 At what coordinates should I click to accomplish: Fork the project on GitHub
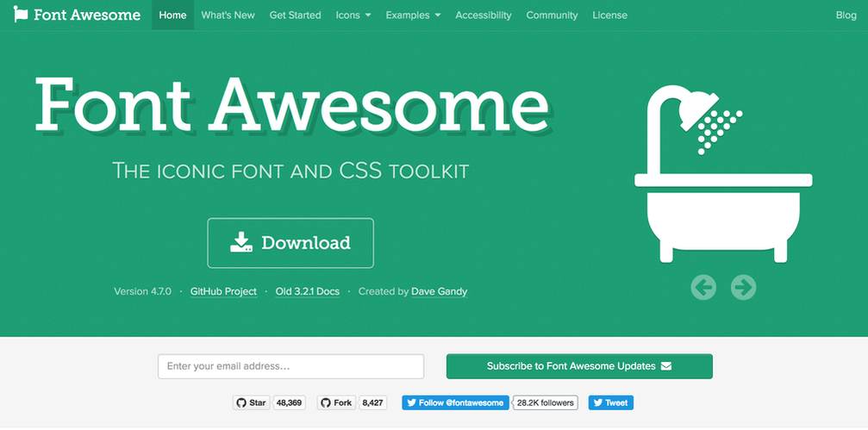(x=336, y=403)
